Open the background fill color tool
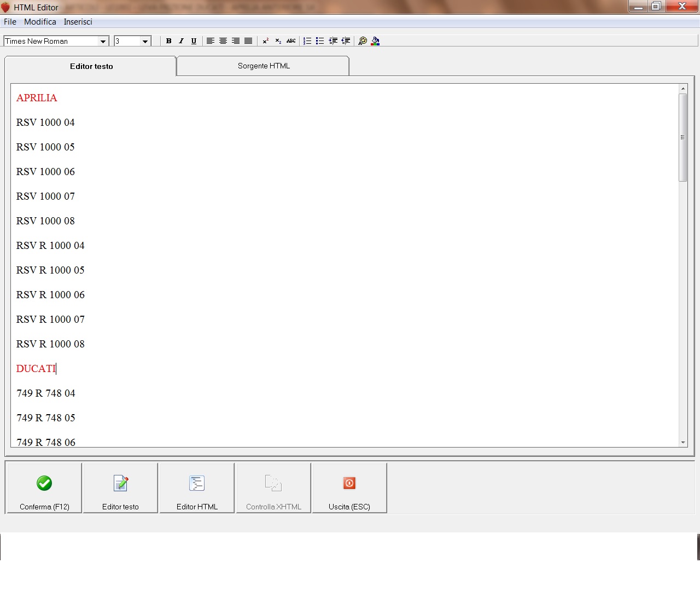 (x=375, y=41)
